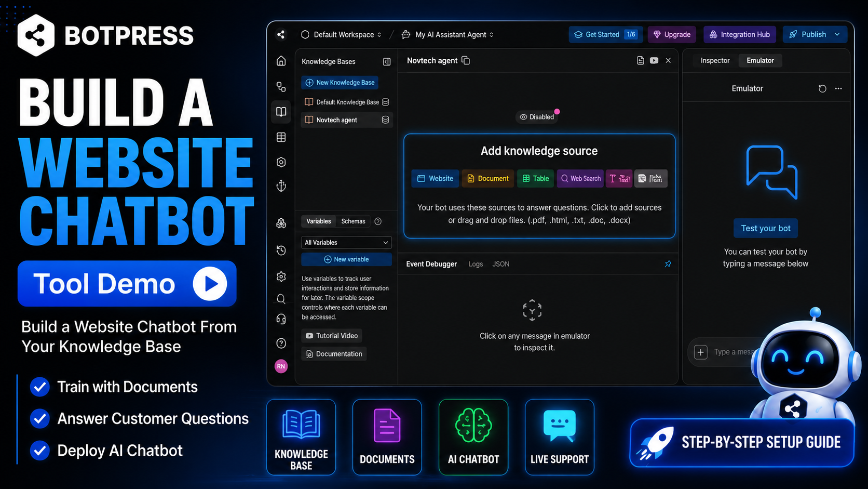This screenshot has height=489, width=868.
Task: Select Default Knowledge Base in the list
Action: click(x=346, y=102)
